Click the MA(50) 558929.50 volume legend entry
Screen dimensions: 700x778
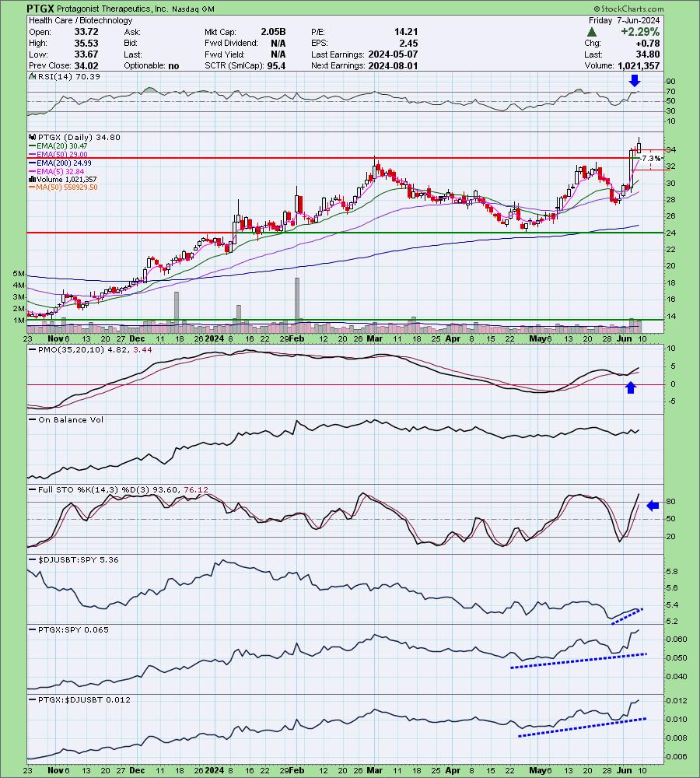click(x=66, y=187)
